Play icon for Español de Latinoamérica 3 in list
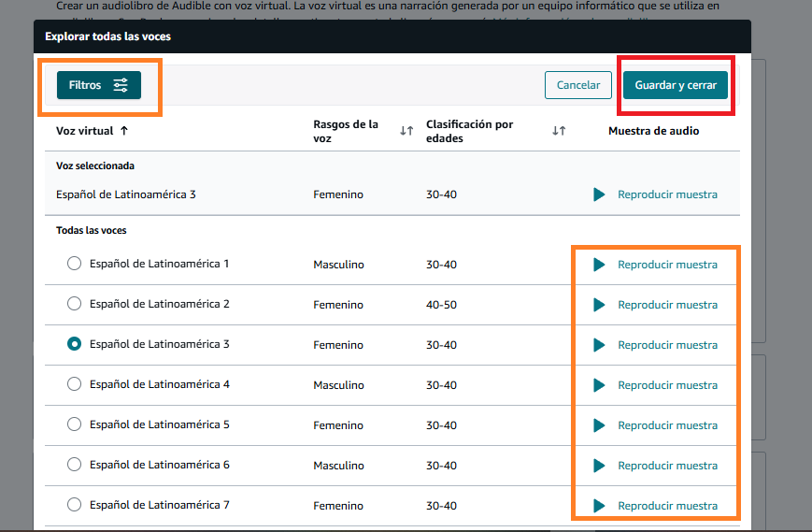Image resolution: width=812 pixels, height=532 pixels. coord(599,345)
